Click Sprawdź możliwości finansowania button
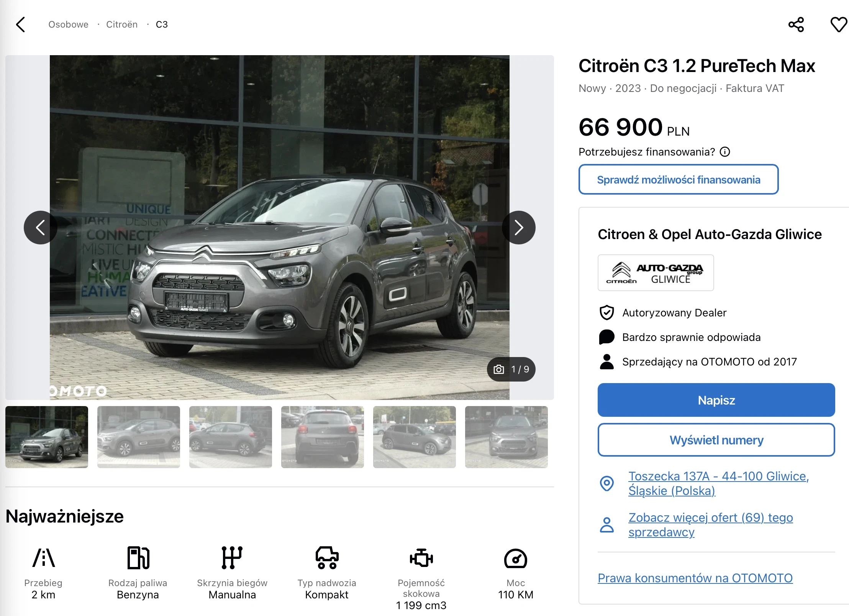849x616 pixels. pyautogui.click(x=678, y=180)
